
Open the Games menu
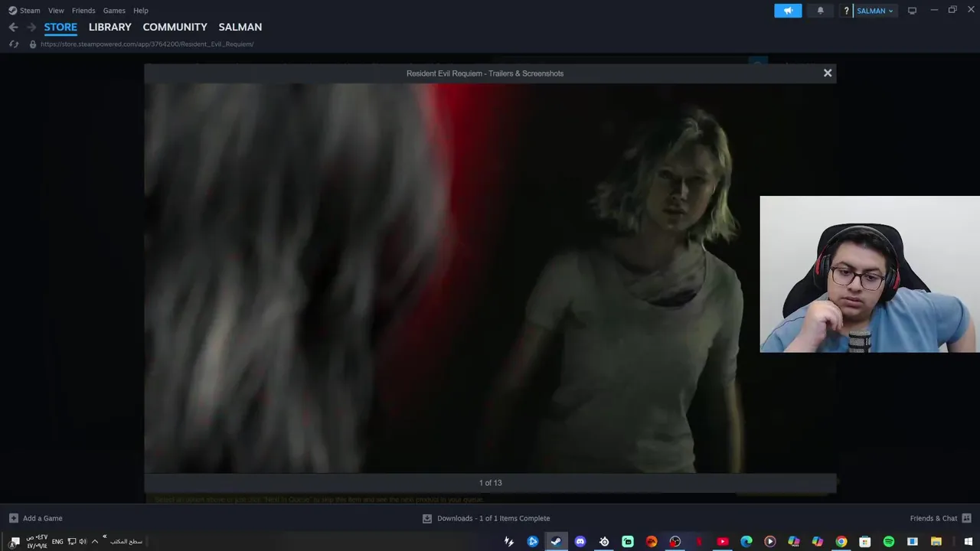tap(114, 11)
